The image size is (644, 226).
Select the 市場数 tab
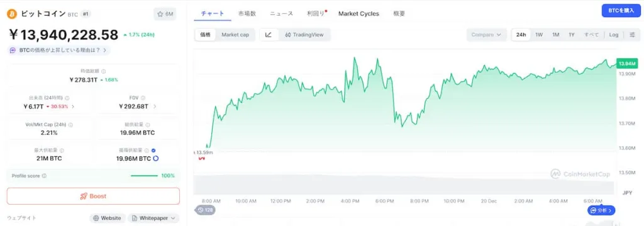[x=247, y=14]
